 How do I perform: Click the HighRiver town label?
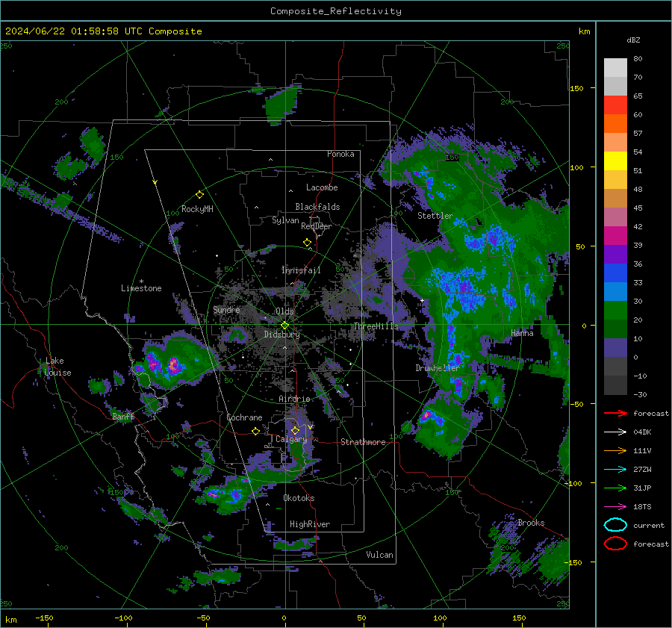(x=310, y=524)
